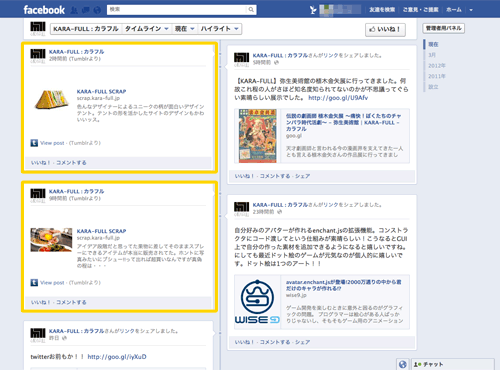Viewport: 500px width, 370px height.
Task: Click the page avatar on the enchant.js post
Action: click(241, 209)
